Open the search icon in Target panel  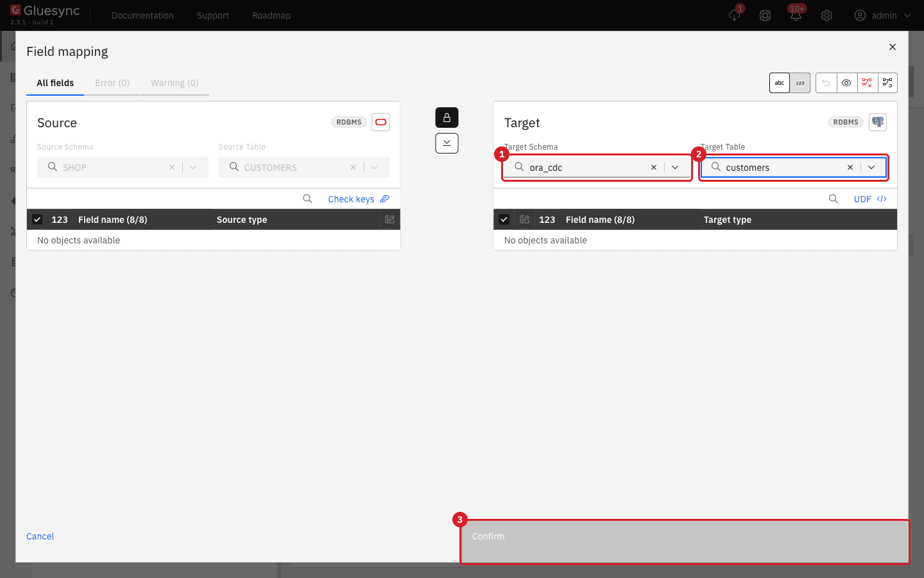pyautogui.click(x=834, y=199)
